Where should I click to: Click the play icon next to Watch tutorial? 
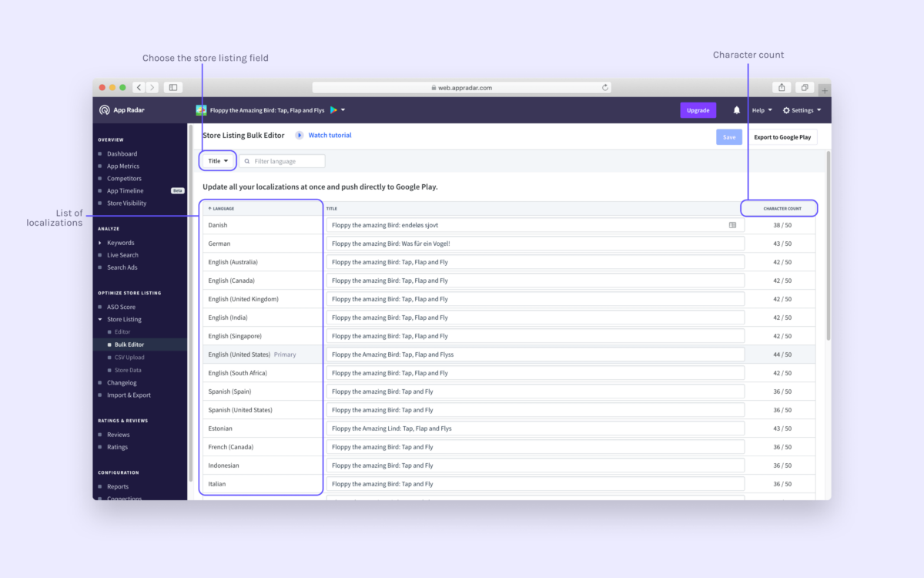pyautogui.click(x=300, y=135)
